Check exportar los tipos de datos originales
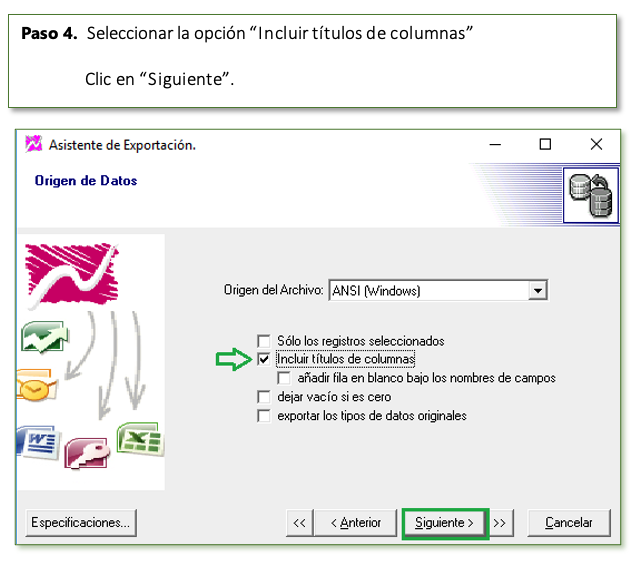Viewport: 636px width, 562px height. (264, 416)
